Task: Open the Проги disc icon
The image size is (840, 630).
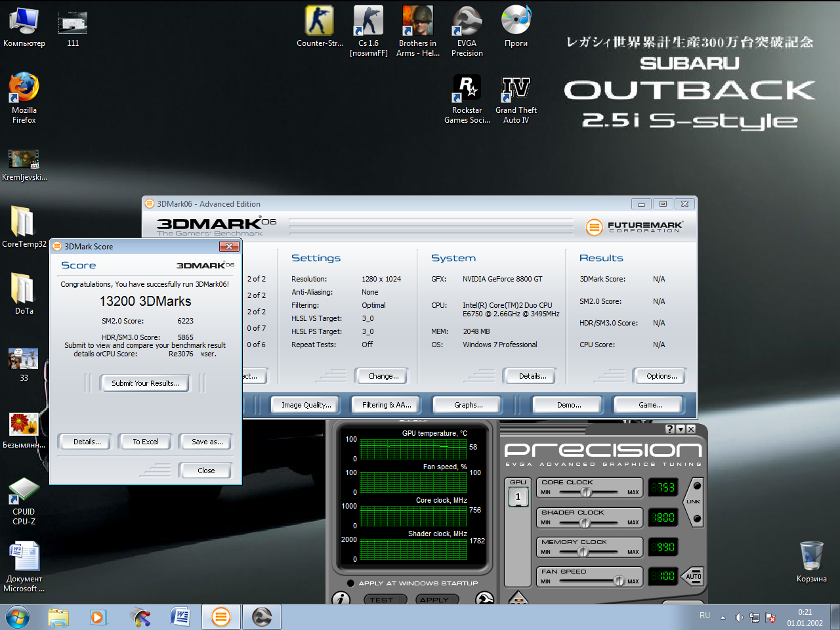Action: coord(516,28)
